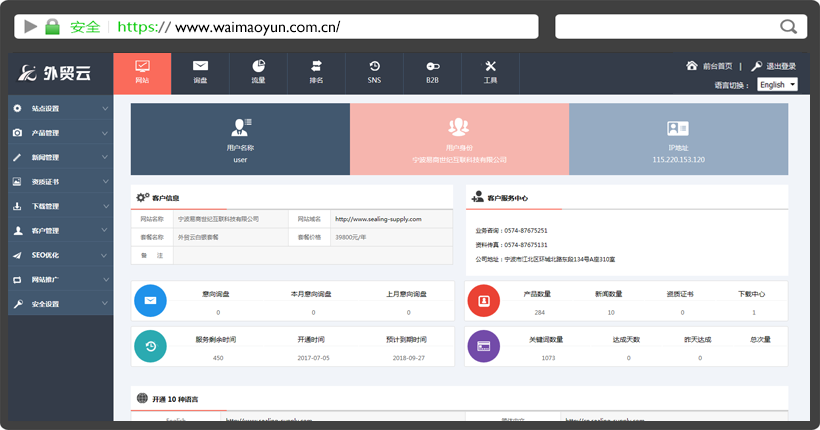Go to 前台首页 front page link

click(710, 66)
